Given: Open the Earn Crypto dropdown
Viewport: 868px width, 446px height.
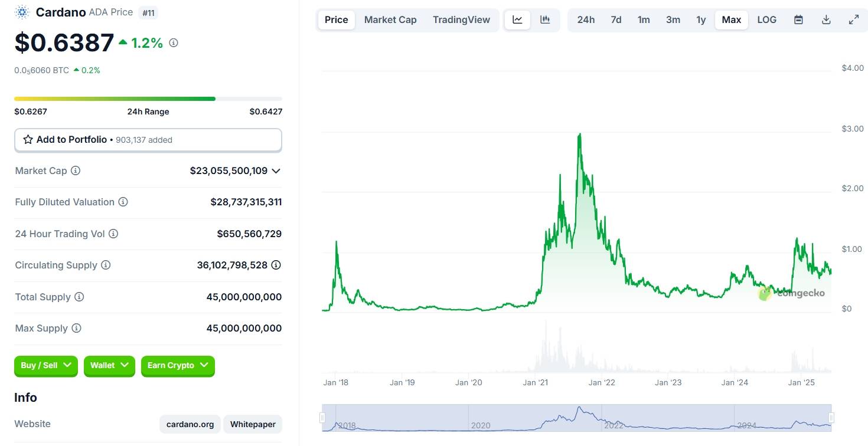Looking at the screenshot, I should (178, 366).
